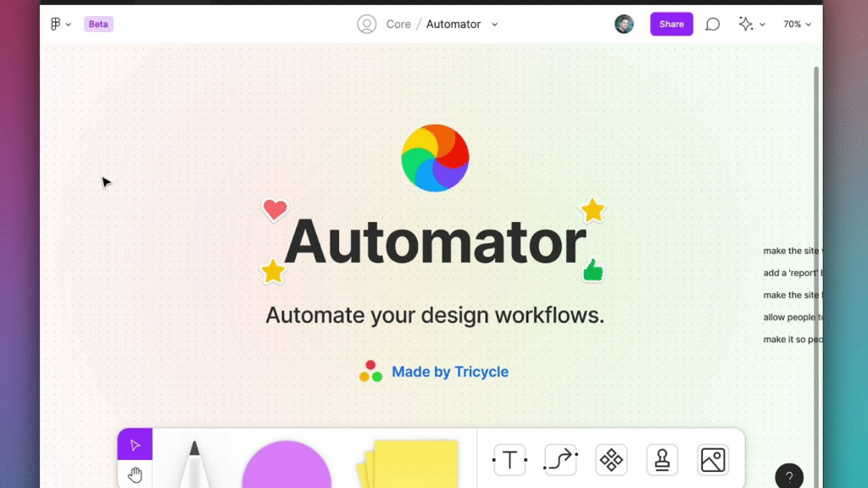Click the Made by Tricycle link
This screenshot has height=488, width=868.
[x=449, y=372]
